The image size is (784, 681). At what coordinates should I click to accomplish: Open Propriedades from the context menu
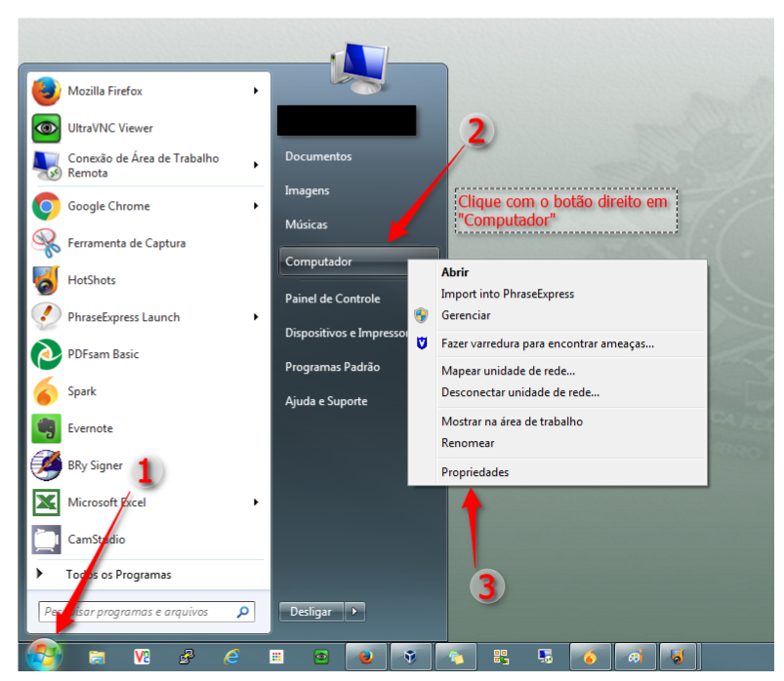557,472
